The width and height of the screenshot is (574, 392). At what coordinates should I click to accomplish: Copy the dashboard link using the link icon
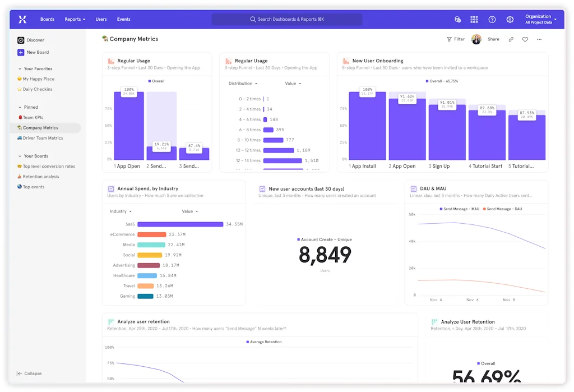[x=512, y=39]
